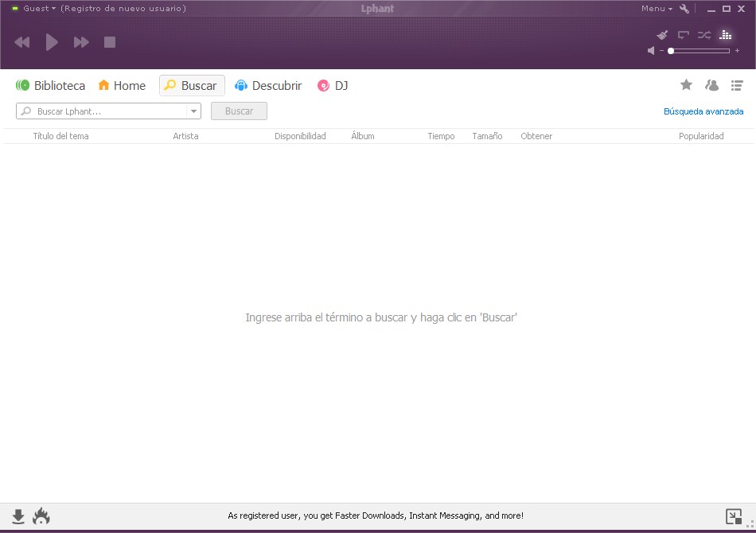Viewport: 756px width, 533px height.
Task: Click the gray Buscar search button
Action: tap(240, 111)
